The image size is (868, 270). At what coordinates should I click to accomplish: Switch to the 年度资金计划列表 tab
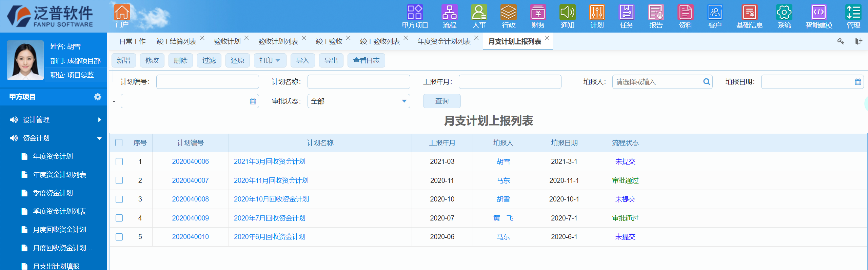(x=444, y=42)
